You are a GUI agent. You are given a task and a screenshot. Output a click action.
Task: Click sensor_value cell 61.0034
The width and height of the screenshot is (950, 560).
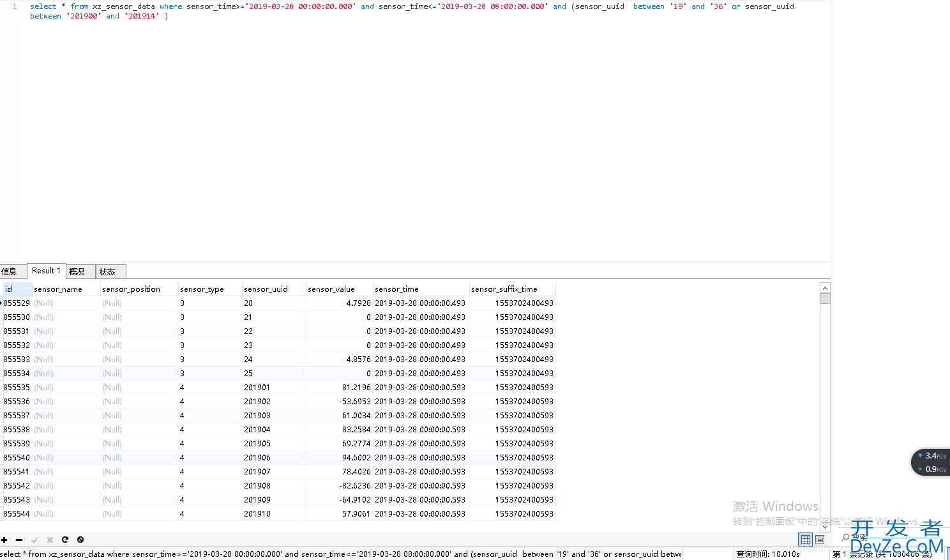pos(340,415)
